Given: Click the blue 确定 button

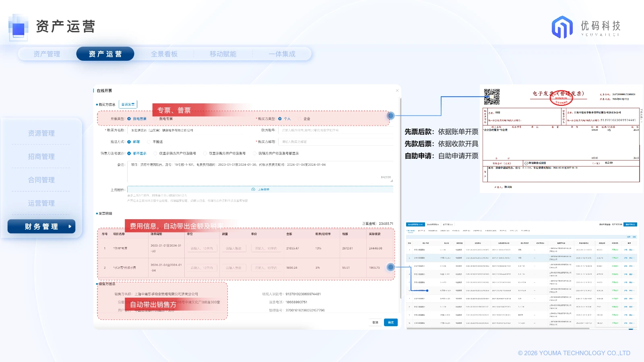Looking at the screenshot, I should [391, 322].
